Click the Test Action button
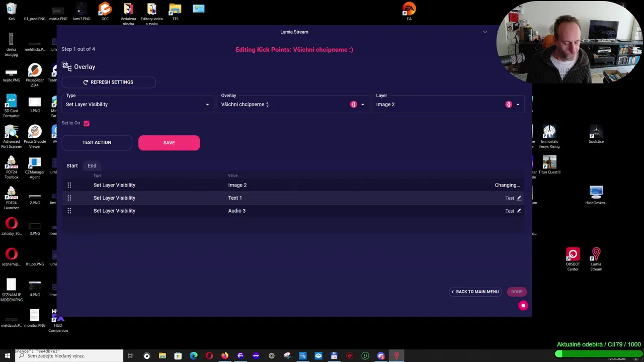 pos(97,142)
